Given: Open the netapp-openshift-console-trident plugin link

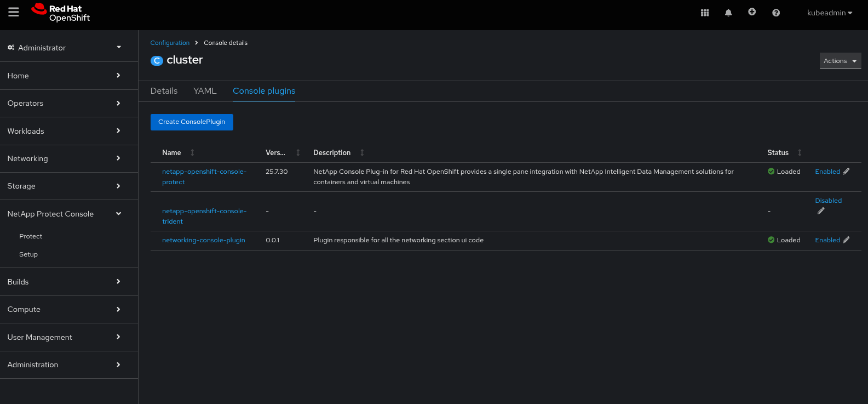Looking at the screenshot, I should 204,216.
